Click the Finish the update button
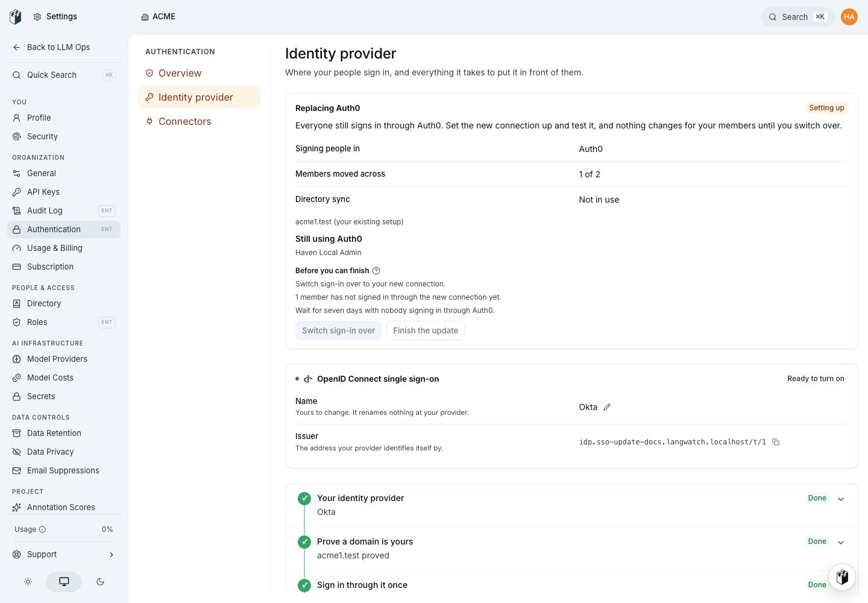This screenshot has height=603, width=868. [426, 330]
